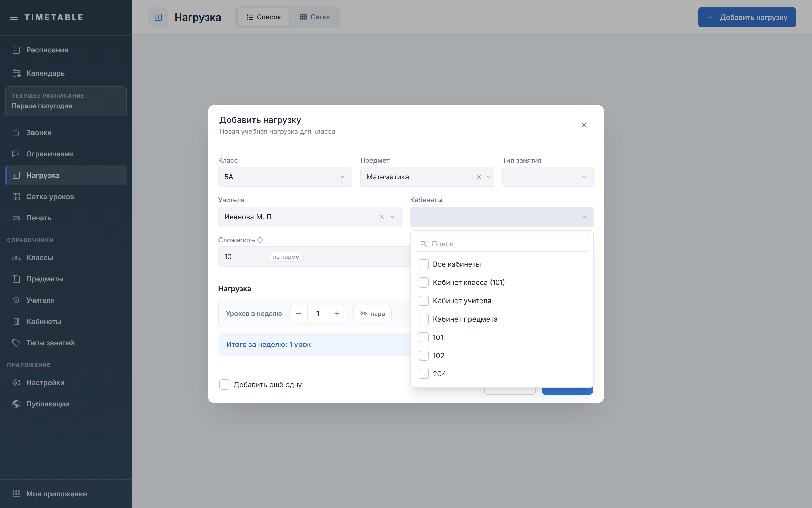Click the Классы group icon
The image size is (812, 508).
tap(16, 258)
